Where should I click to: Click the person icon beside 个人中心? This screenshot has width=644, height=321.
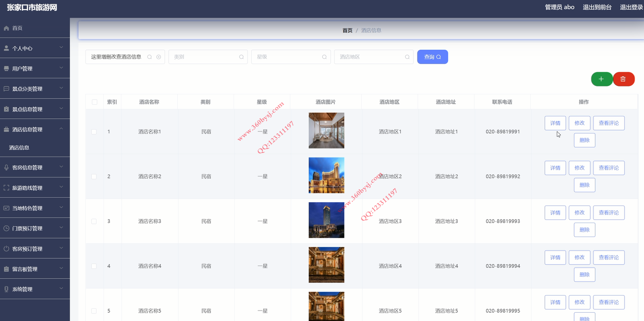pos(6,48)
